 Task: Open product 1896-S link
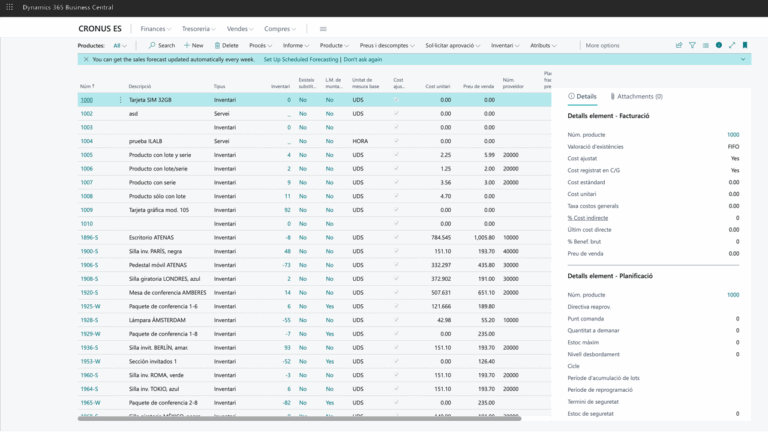(x=89, y=238)
